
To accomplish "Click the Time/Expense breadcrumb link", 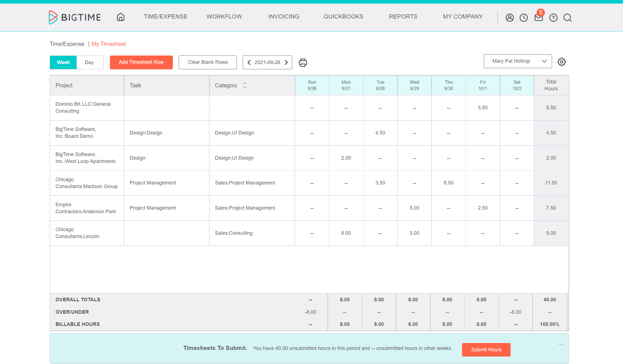I will [67, 44].
